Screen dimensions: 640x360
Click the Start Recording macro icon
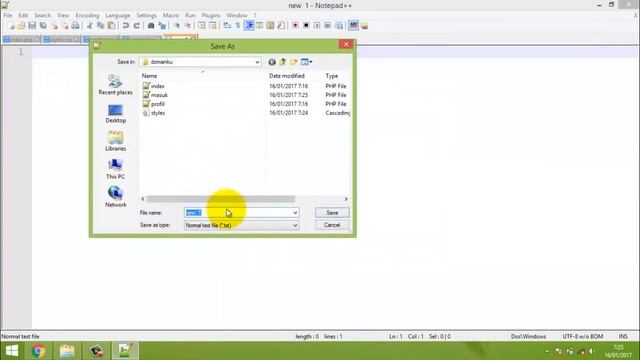[x=295, y=26]
